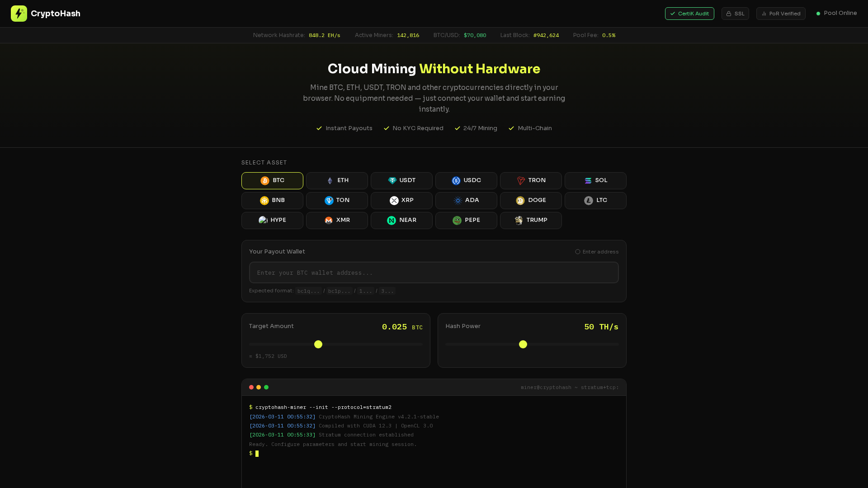The image size is (868, 488).
Task: Open the USDC asset option
Action: [x=466, y=180]
